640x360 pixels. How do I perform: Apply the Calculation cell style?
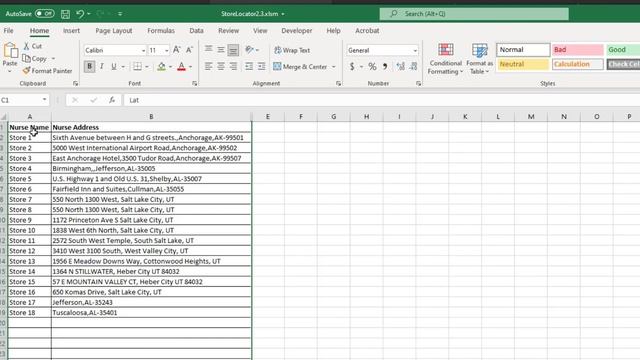click(x=578, y=64)
